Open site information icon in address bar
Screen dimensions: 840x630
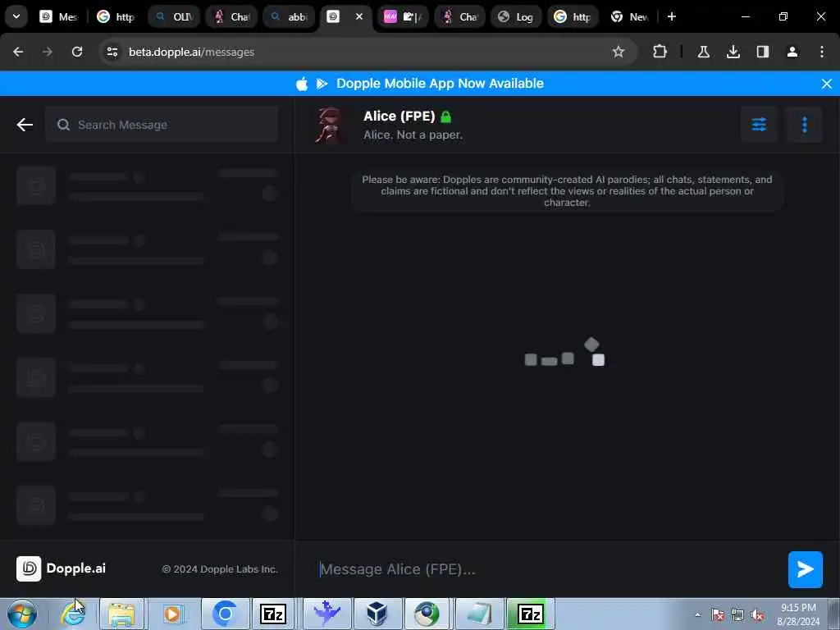pyautogui.click(x=112, y=52)
